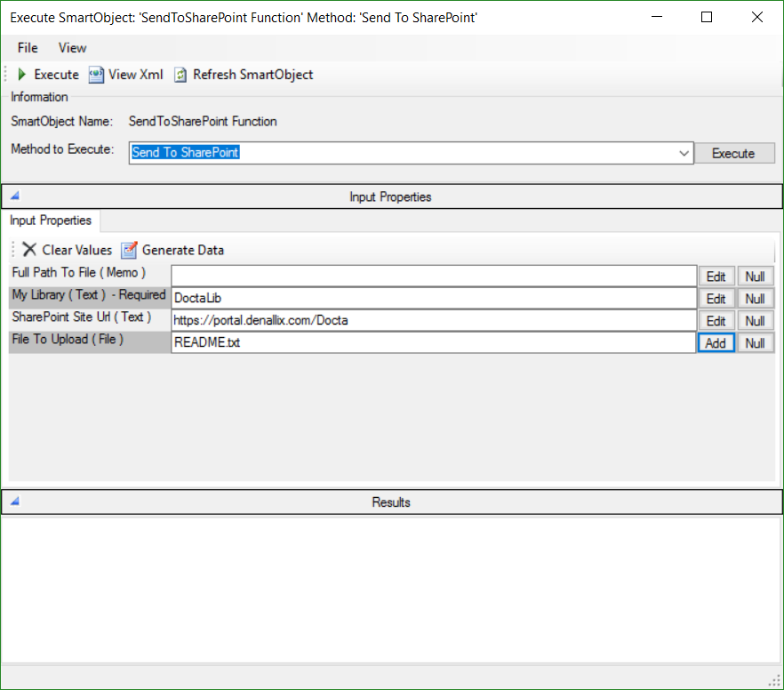784x690 pixels.
Task: Null the My Library field
Action: [755, 298]
